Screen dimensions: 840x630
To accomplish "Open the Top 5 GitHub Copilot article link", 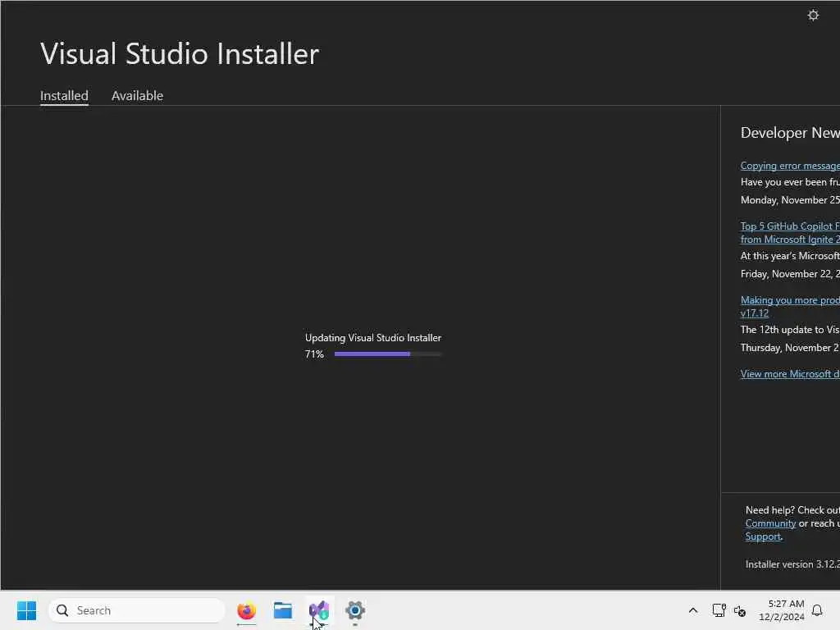I will [x=790, y=232].
